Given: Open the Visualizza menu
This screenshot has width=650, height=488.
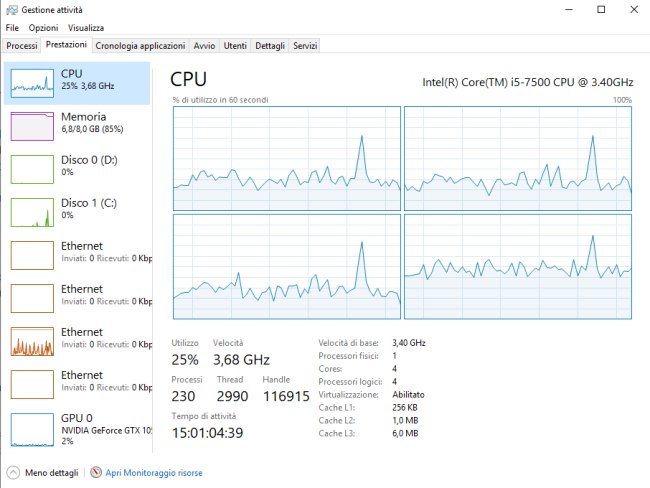Looking at the screenshot, I should click(86, 28).
